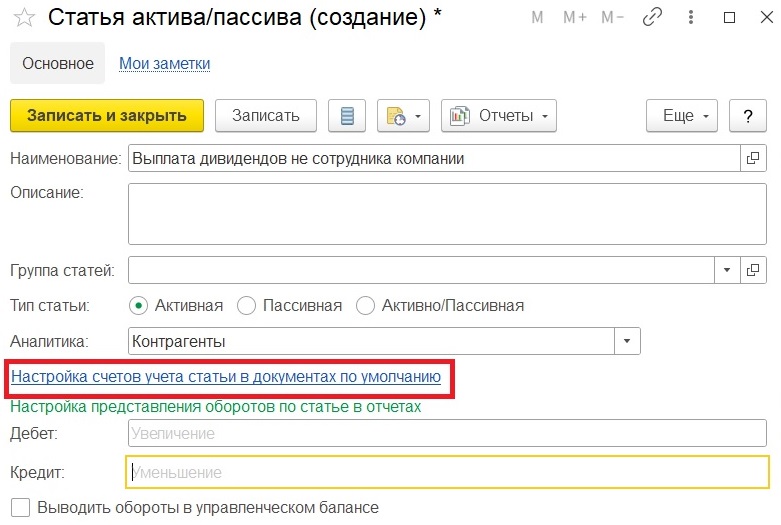781x525 pixels.
Task: Click the M memory button
Action: [537, 17]
